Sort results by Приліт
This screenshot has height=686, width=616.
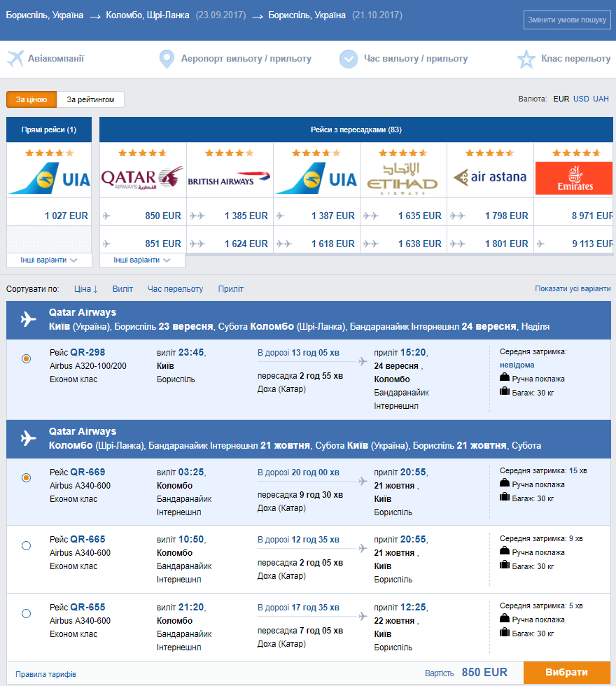230,288
